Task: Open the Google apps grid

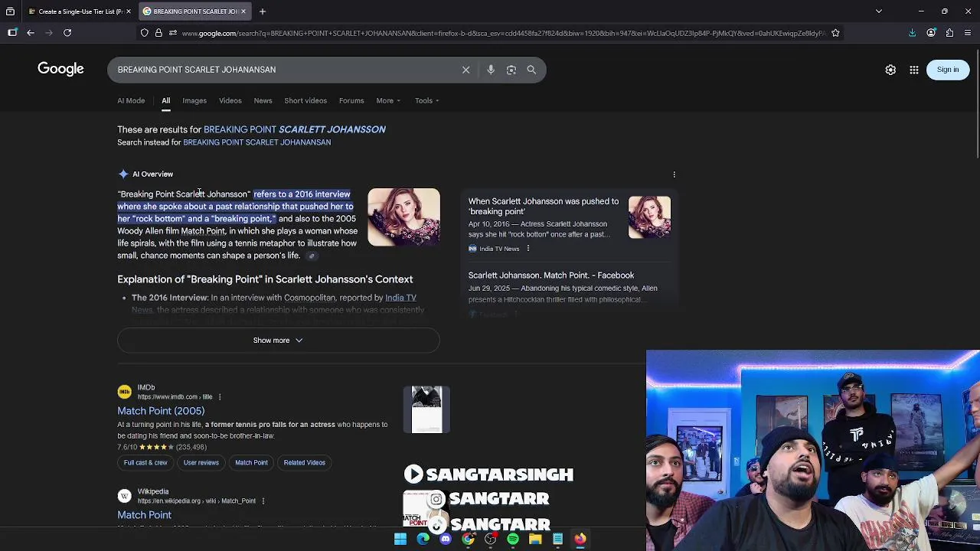Action: 914,70
